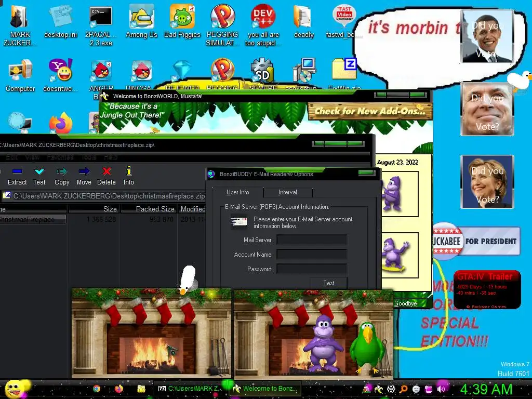
Task: Open the View menu in 7-Zip
Action: coord(32,157)
